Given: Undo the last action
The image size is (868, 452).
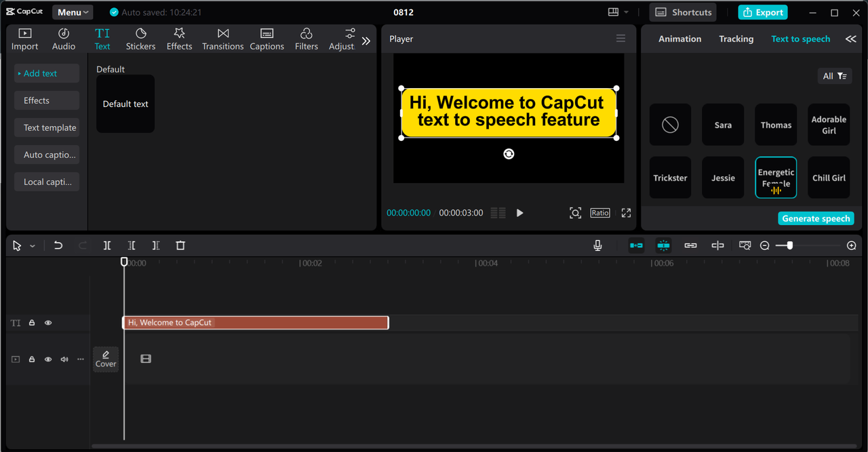Looking at the screenshot, I should [x=58, y=245].
